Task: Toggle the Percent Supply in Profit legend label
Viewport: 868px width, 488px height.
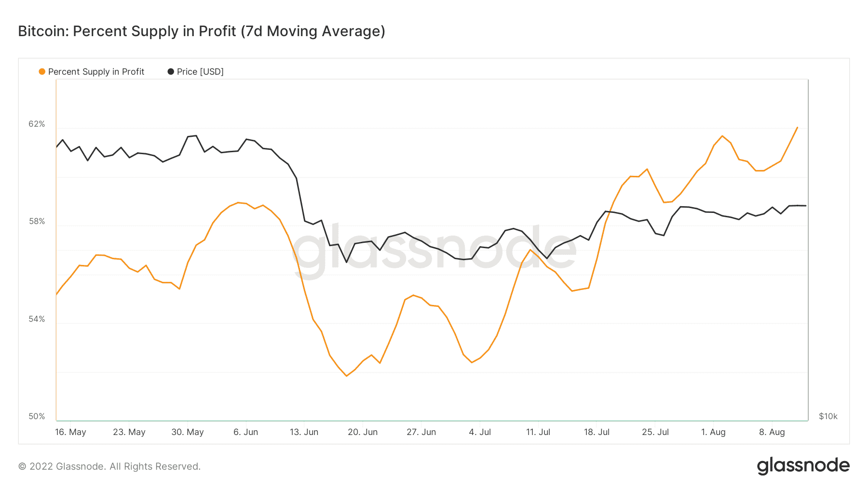Action: (96, 72)
